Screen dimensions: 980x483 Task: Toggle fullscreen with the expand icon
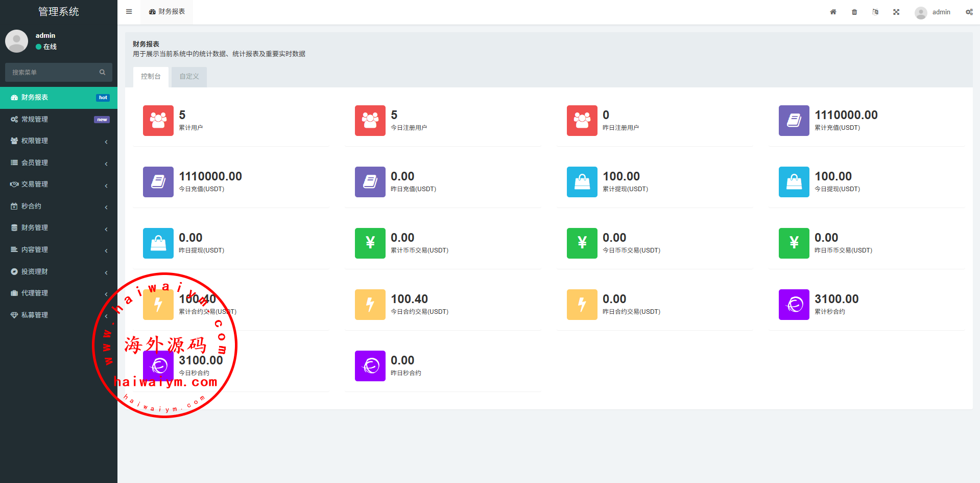(896, 12)
